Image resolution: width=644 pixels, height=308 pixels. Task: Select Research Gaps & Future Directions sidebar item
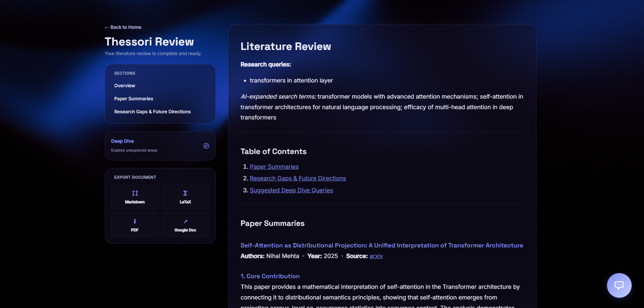[152, 112]
